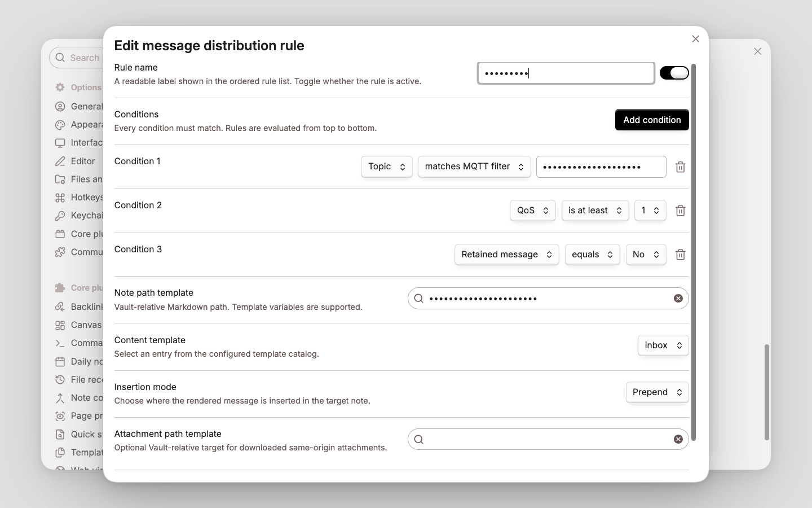Delete Condition 2 with its trash icon
This screenshot has width=812, height=508.
tap(680, 211)
